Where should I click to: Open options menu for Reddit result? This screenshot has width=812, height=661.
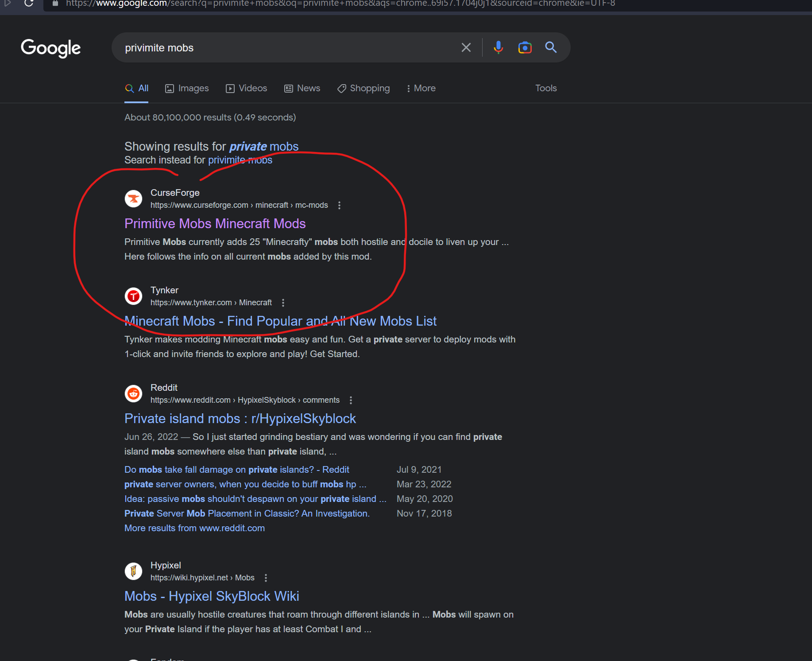pos(351,400)
